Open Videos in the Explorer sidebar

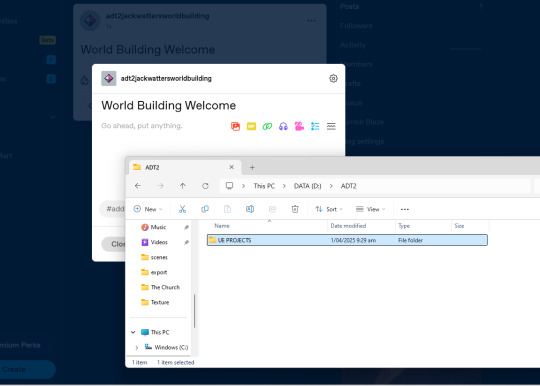point(159,242)
